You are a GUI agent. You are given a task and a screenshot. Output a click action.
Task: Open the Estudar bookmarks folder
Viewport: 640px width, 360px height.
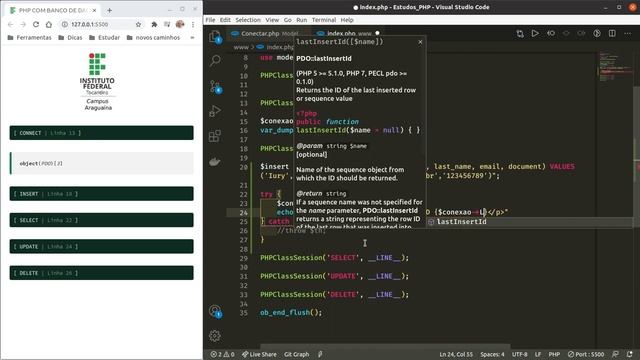[x=104, y=38]
